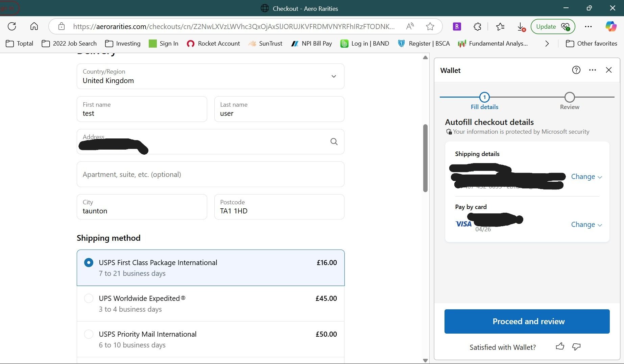Open the Other favorites folder
Image resolution: width=624 pixels, height=364 pixels.
592,44
